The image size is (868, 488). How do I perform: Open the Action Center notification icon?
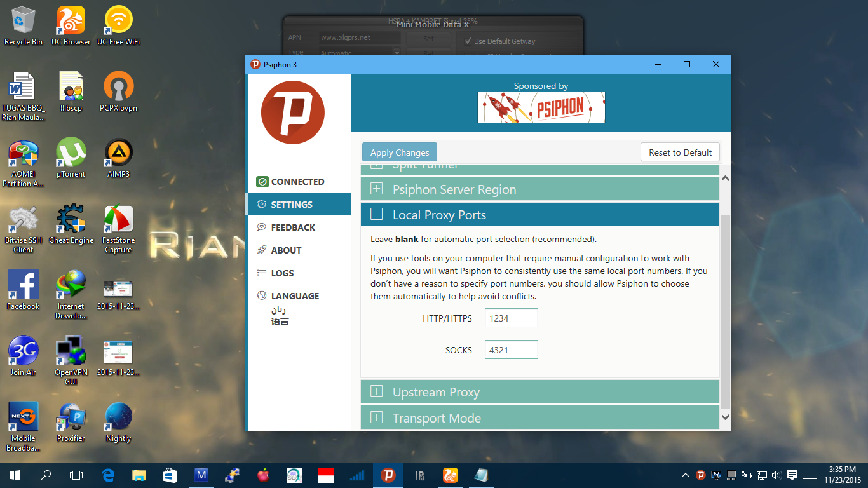click(792, 475)
